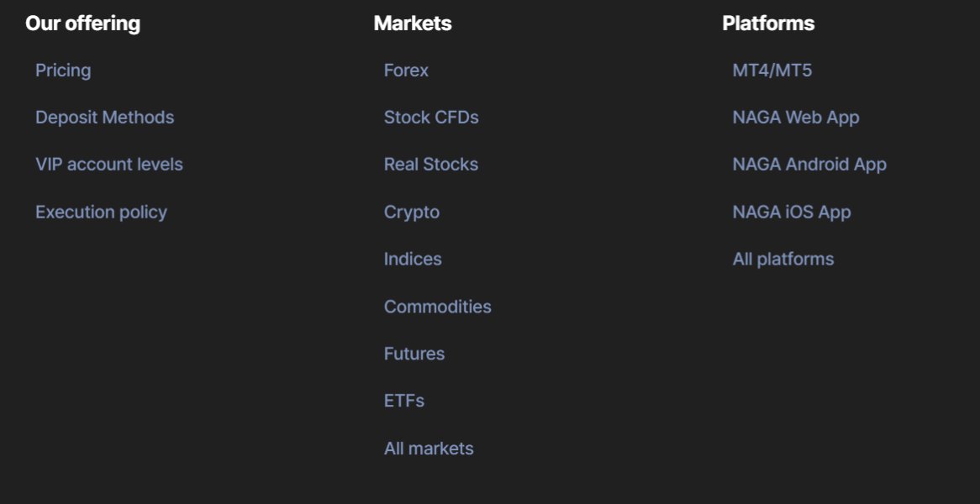Go to Futures market page
Image resolution: width=980 pixels, height=504 pixels.
click(414, 354)
